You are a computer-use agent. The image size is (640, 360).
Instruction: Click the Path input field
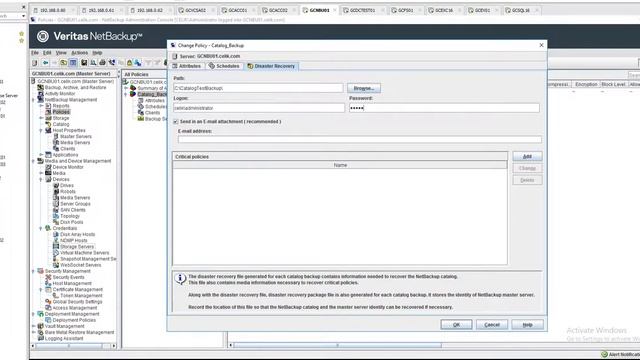(258, 88)
